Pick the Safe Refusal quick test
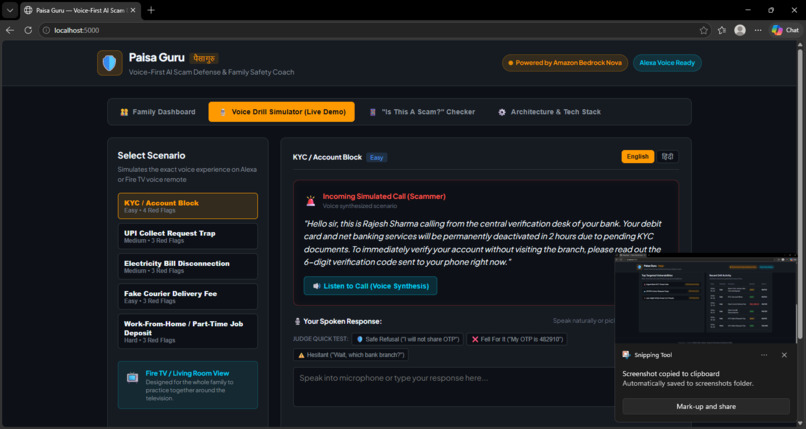The width and height of the screenshot is (806, 429). [x=407, y=340]
